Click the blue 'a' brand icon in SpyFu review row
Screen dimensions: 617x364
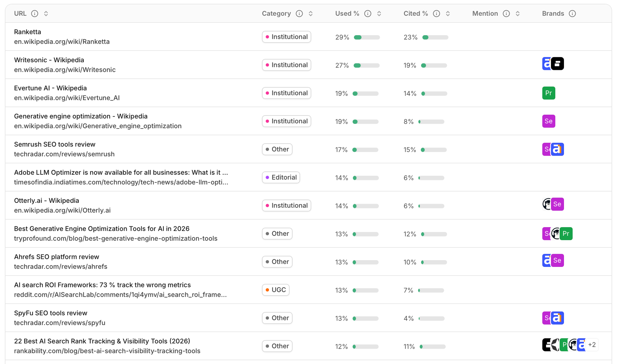557,318
